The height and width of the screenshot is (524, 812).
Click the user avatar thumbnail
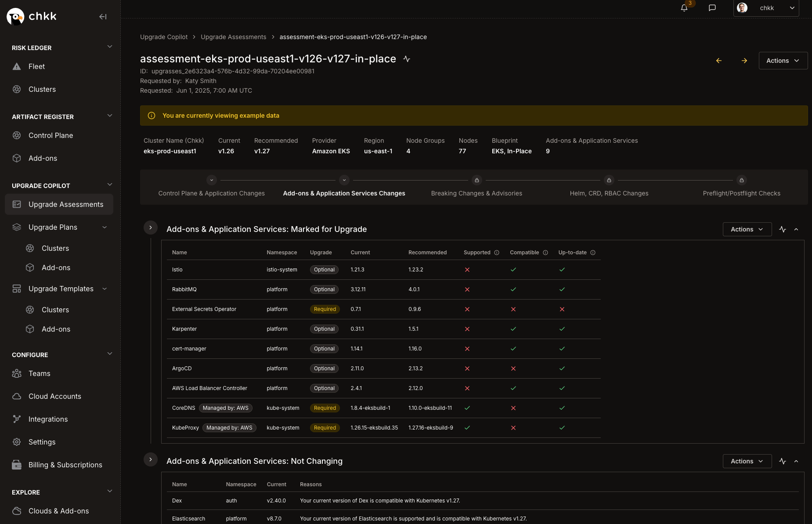coord(742,8)
